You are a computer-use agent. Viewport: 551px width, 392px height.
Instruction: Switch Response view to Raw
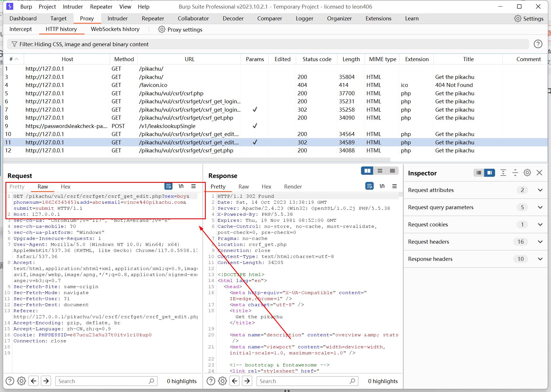[x=244, y=187]
